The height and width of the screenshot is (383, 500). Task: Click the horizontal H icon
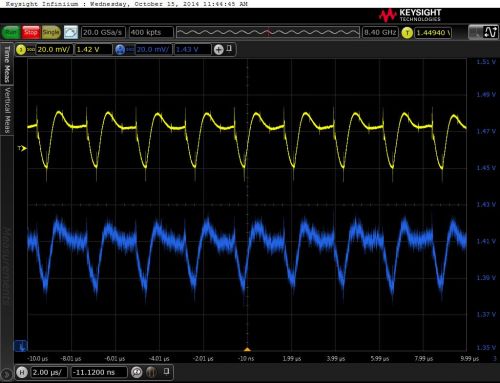pyautogui.click(x=22, y=372)
